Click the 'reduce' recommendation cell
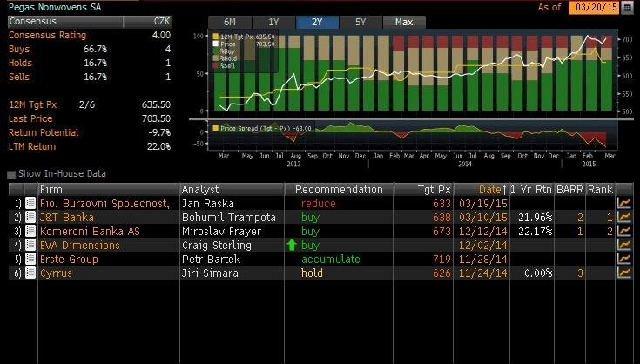The height and width of the screenshot is (364, 640). point(319,203)
